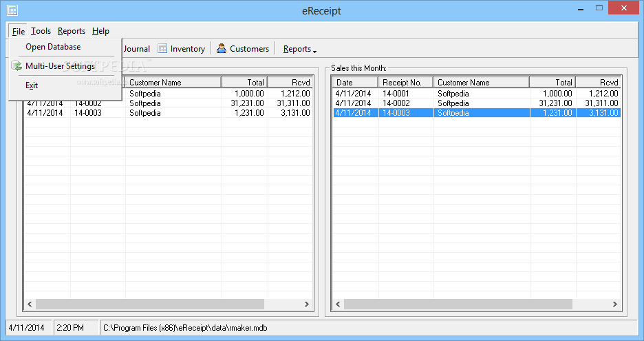The height and width of the screenshot is (341, 644).
Task: Open the Tools menu
Action: [x=41, y=31]
